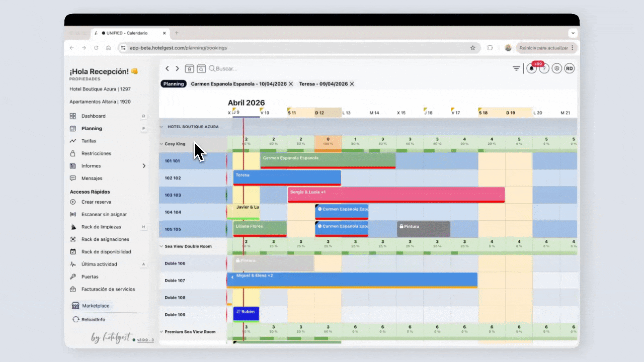Select property Hotel Boutique Azura | 1297
644x362 pixels.
coord(100,89)
